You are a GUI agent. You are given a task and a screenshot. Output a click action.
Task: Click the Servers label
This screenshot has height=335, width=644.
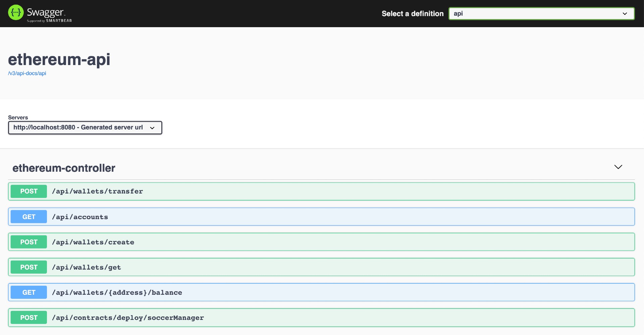[18, 117]
